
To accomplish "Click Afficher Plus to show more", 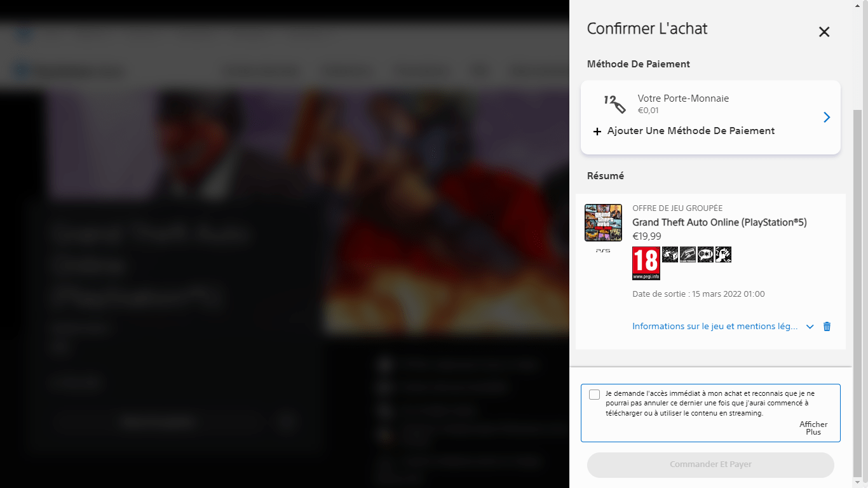I will (813, 428).
